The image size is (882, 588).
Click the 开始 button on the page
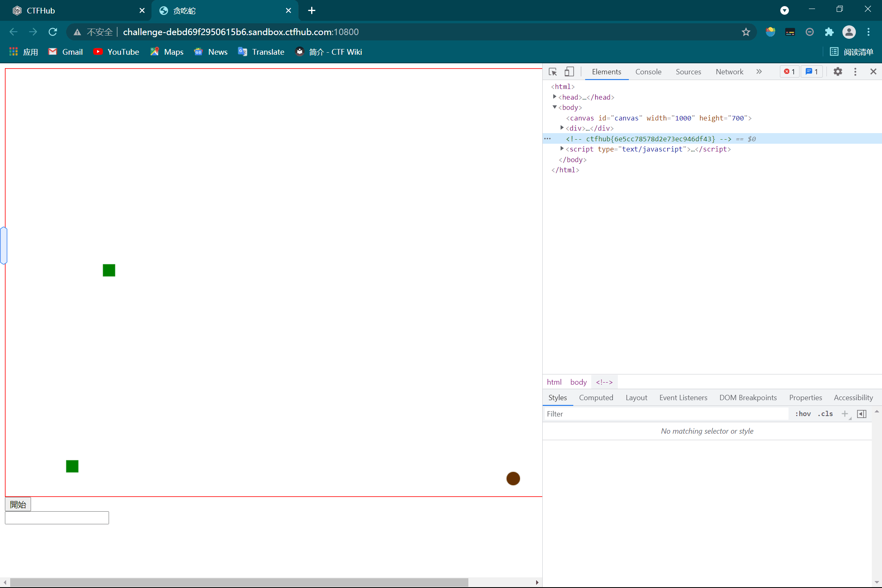tap(18, 504)
